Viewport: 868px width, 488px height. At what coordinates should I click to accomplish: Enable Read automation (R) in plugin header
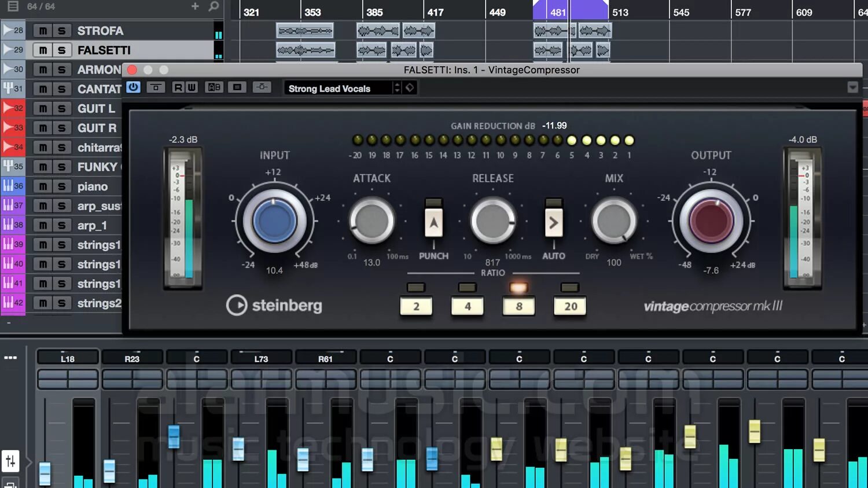tap(178, 87)
